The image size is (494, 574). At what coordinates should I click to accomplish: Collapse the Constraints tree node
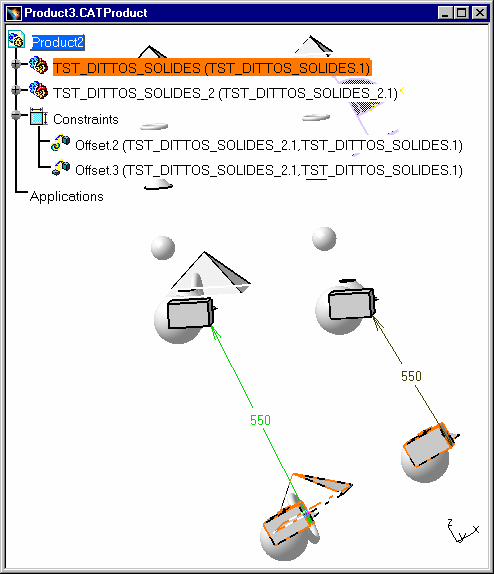click(16, 115)
